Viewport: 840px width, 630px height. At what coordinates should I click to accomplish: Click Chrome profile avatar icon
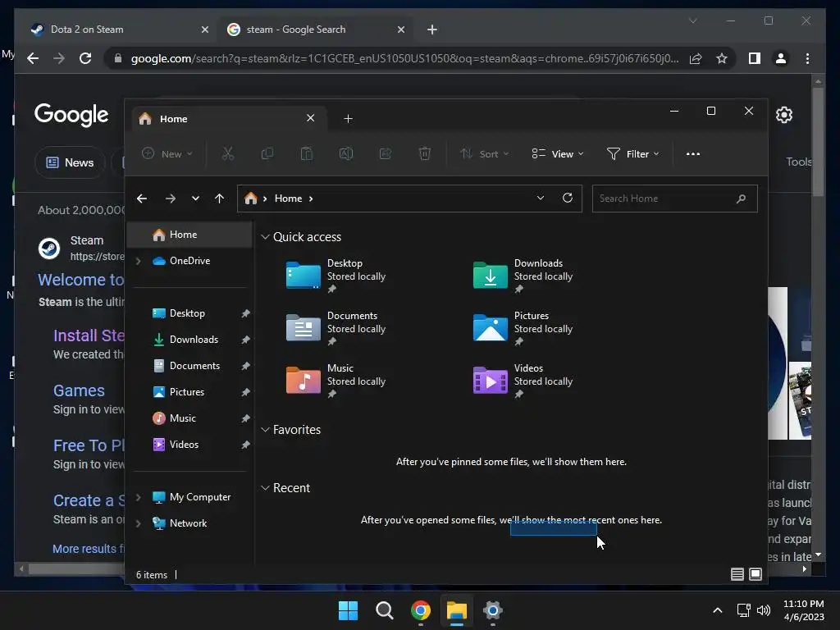pos(781,58)
